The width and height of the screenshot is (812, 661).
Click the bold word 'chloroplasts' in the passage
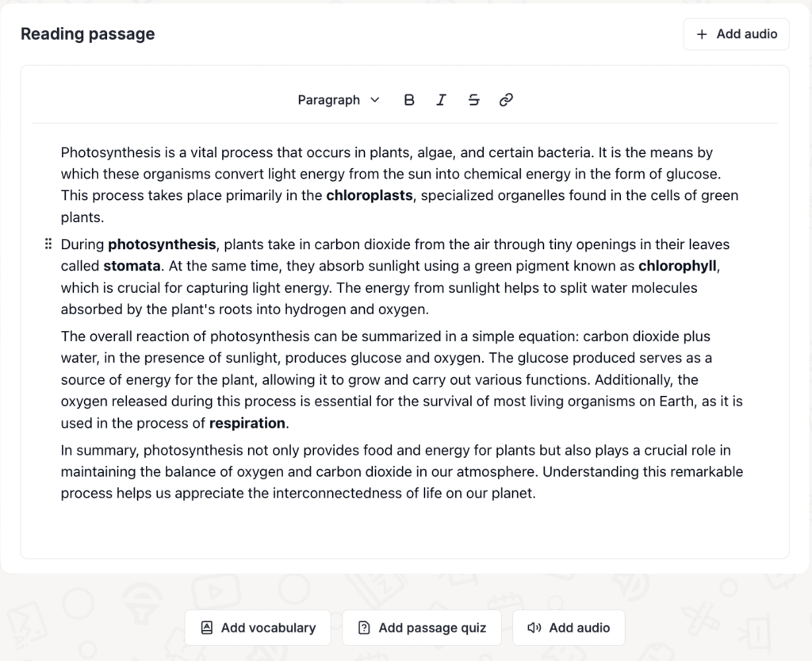tap(370, 196)
